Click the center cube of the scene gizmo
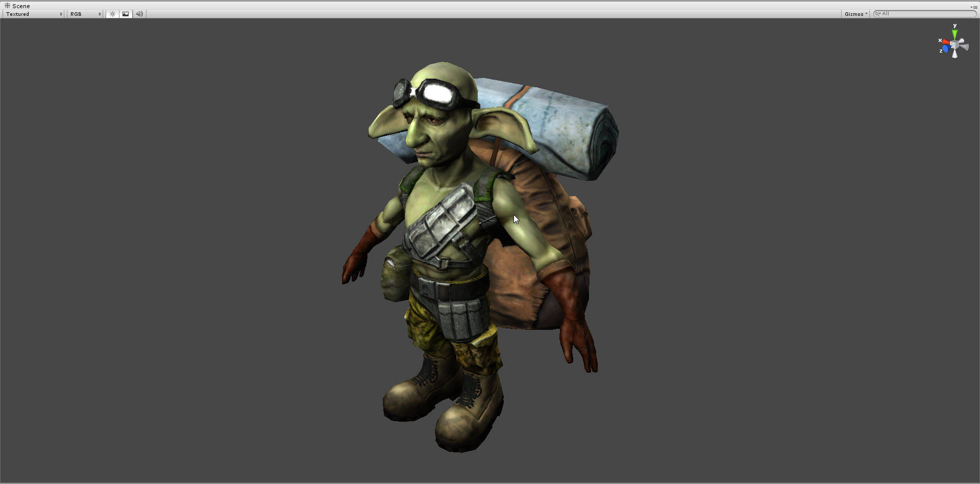Viewport: 980px width, 484px height. [x=953, y=44]
